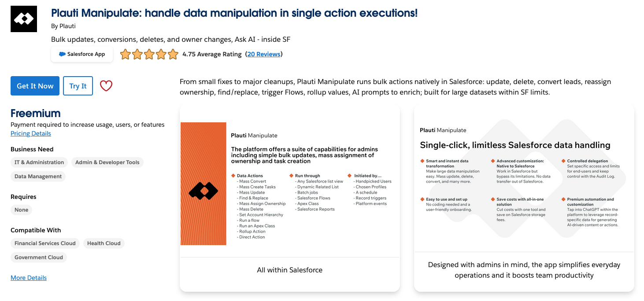Open the 20 Reviews link
644x301 pixels.
click(264, 54)
